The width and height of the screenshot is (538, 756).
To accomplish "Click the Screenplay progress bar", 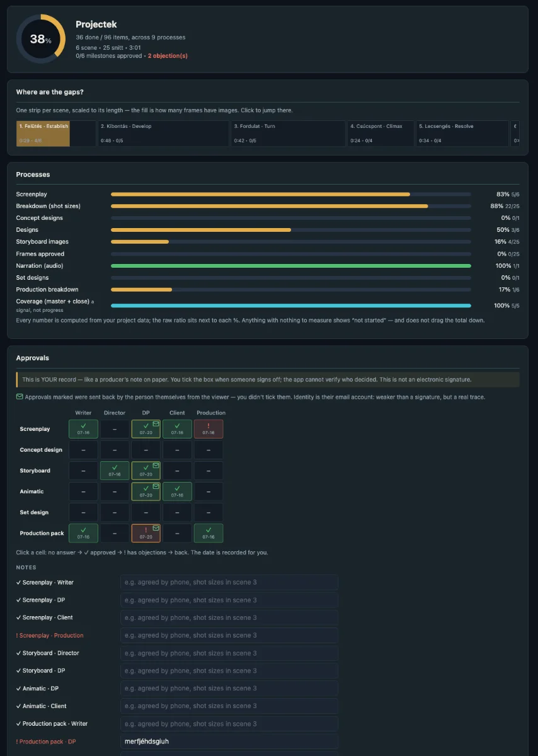I will (291, 195).
